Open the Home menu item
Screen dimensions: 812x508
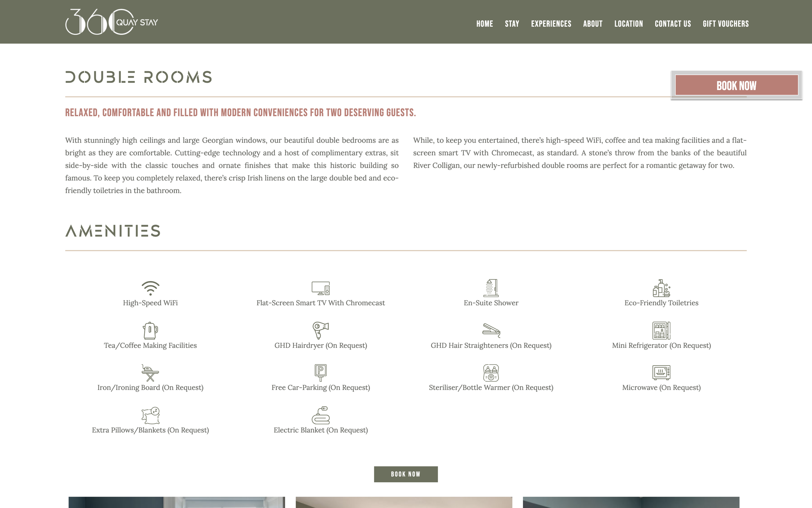click(x=484, y=24)
